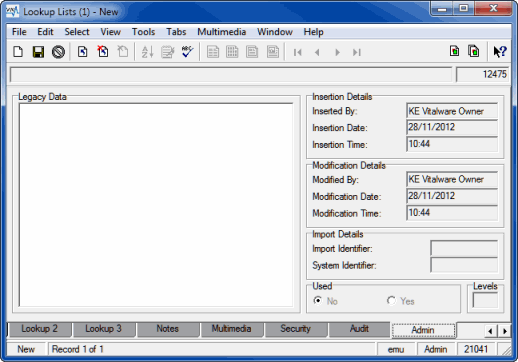Click the Modification Date field
The height and width of the screenshot is (362, 518).
click(x=452, y=196)
